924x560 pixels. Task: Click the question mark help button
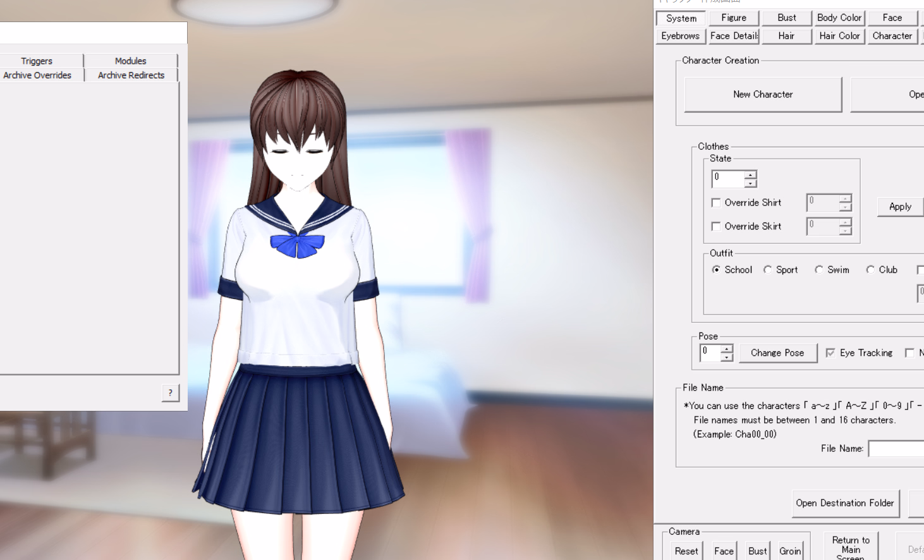[x=170, y=393]
